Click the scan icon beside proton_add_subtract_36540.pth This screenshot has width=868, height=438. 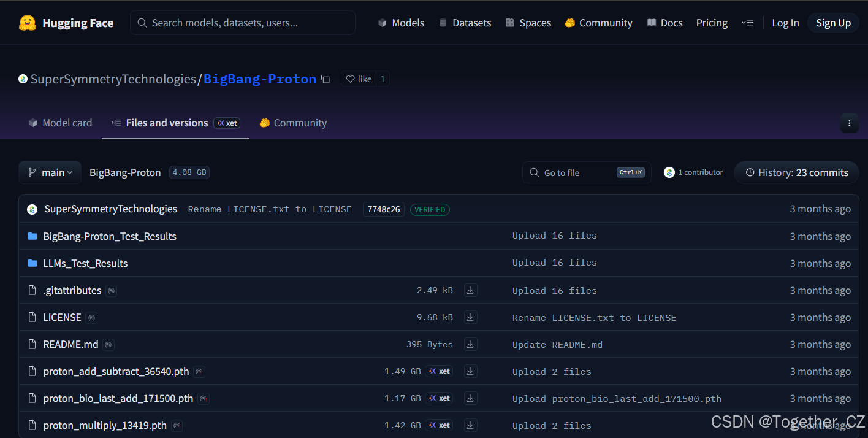tap(199, 372)
